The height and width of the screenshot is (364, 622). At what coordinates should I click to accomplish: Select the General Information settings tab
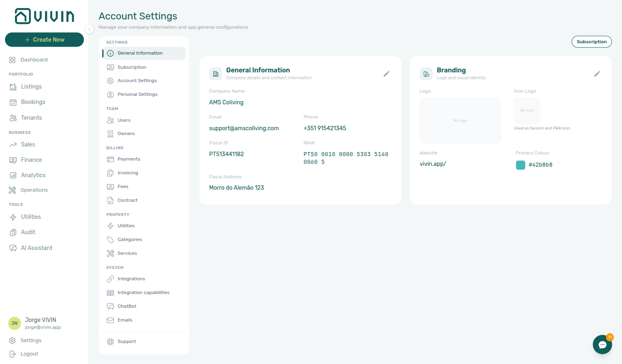[x=144, y=53]
